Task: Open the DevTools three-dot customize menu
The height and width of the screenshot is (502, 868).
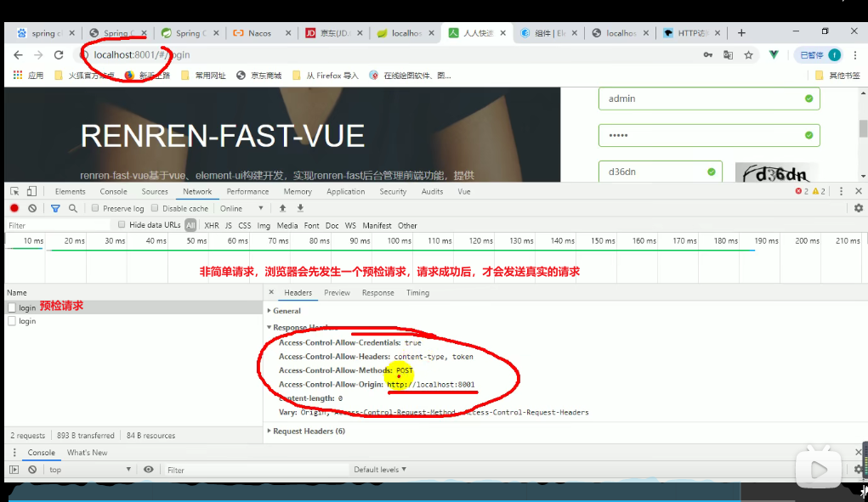Action: 841,191
